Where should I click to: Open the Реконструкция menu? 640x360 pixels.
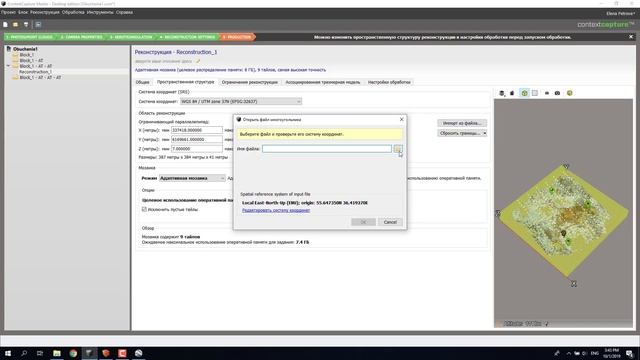[x=44, y=12]
